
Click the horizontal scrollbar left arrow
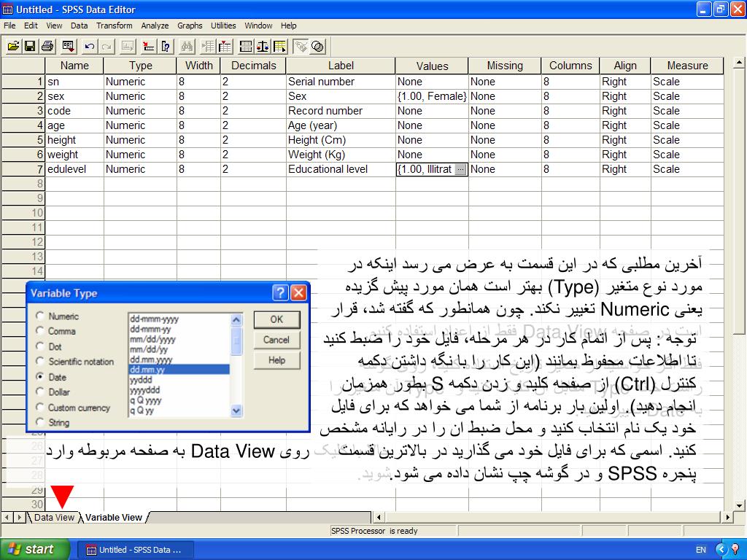(x=379, y=517)
